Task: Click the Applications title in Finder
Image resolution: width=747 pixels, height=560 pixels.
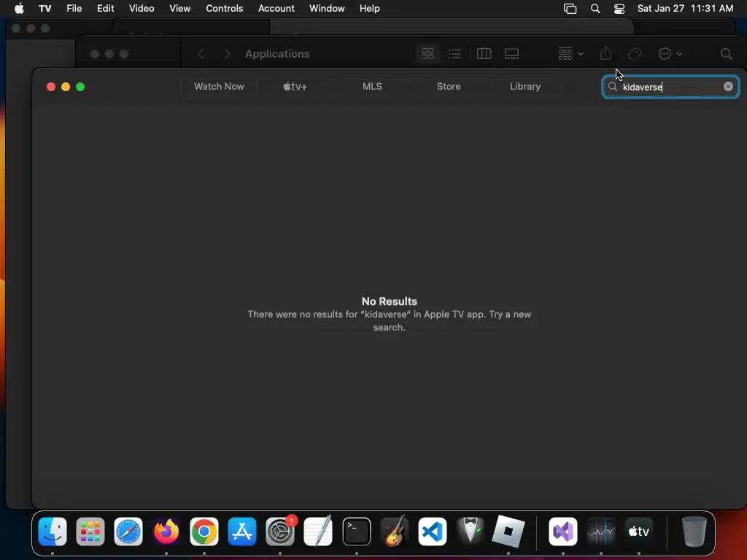Action: (x=277, y=54)
